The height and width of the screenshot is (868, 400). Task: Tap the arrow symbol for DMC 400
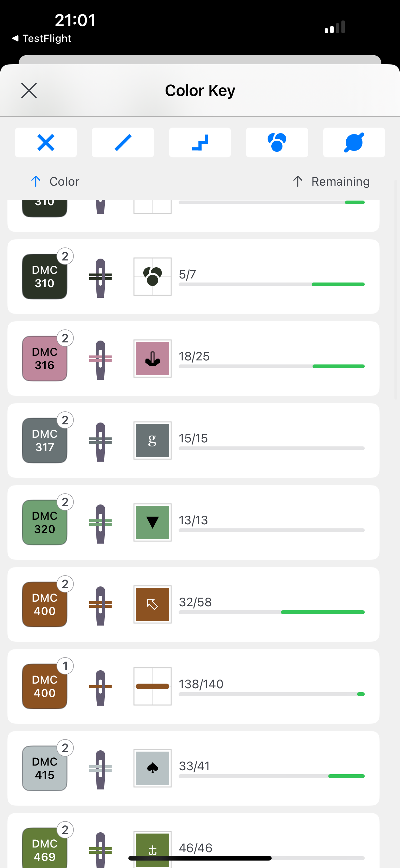tap(153, 604)
